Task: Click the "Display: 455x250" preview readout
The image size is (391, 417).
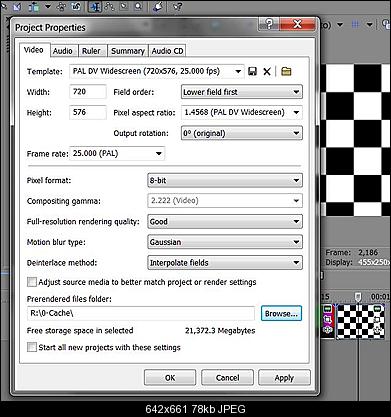Action: click(x=357, y=262)
